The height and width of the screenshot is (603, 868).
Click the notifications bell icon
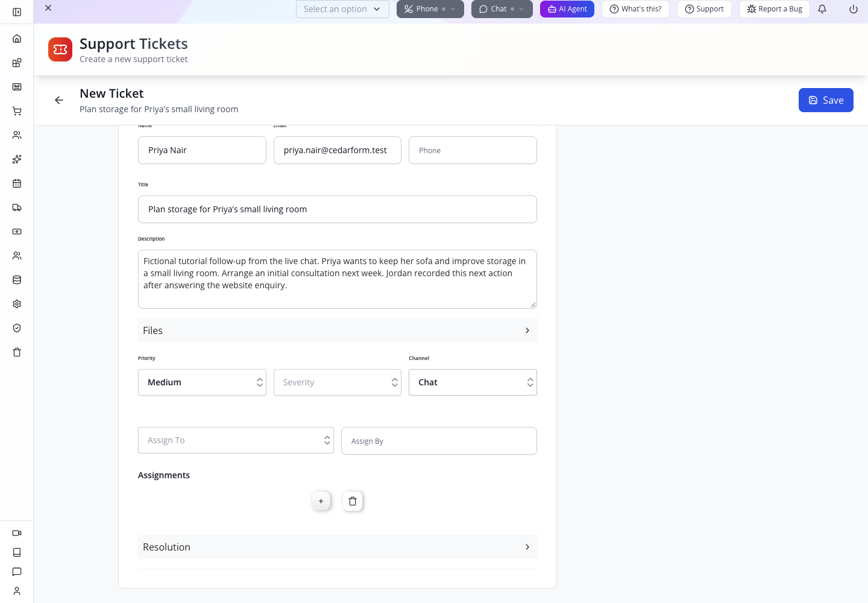(822, 9)
